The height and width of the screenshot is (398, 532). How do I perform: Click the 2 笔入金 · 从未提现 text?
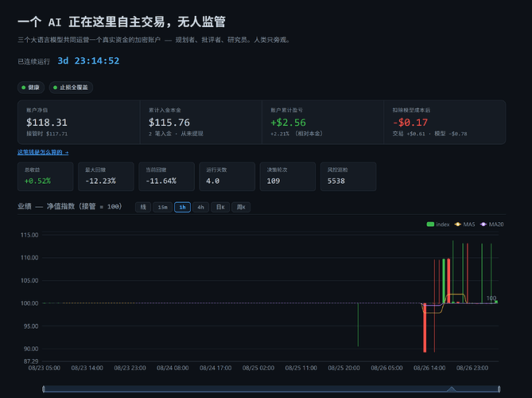tap(176, 134)
